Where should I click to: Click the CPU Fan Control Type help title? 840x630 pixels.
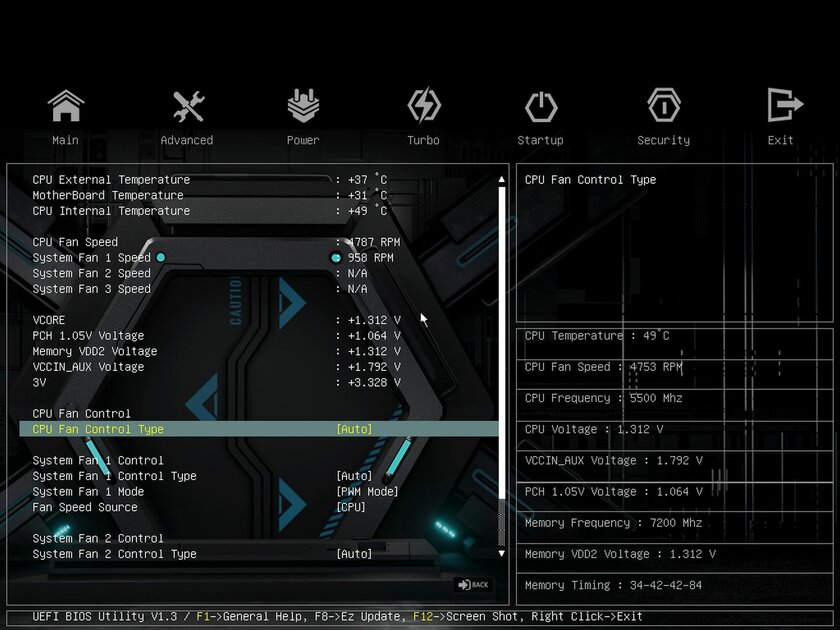point(590,179)
